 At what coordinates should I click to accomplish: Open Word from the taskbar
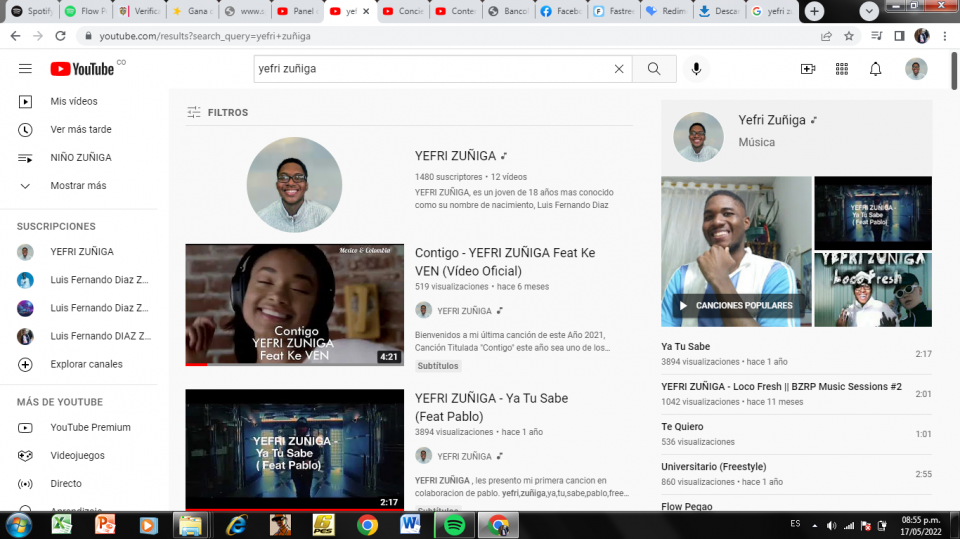[410, 526]
